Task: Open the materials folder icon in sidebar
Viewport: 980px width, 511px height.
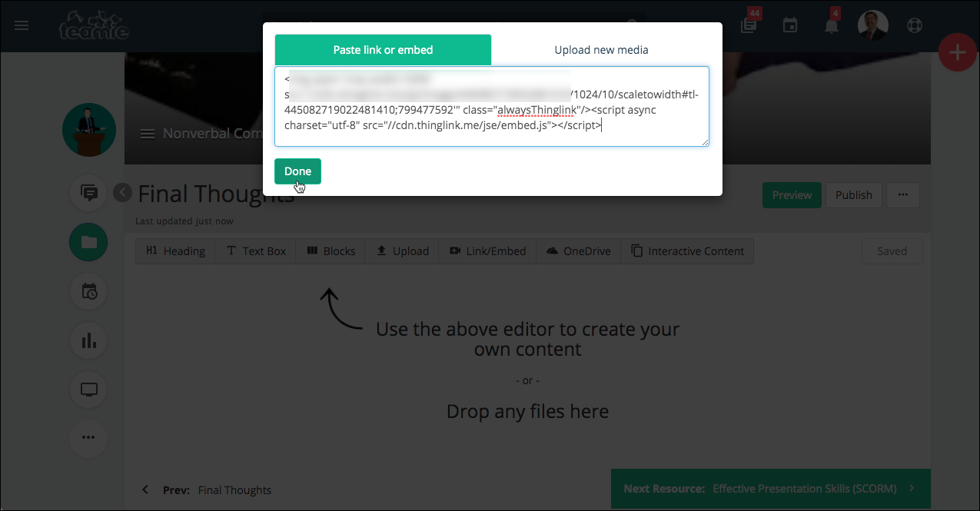Action: coord(88,242)
